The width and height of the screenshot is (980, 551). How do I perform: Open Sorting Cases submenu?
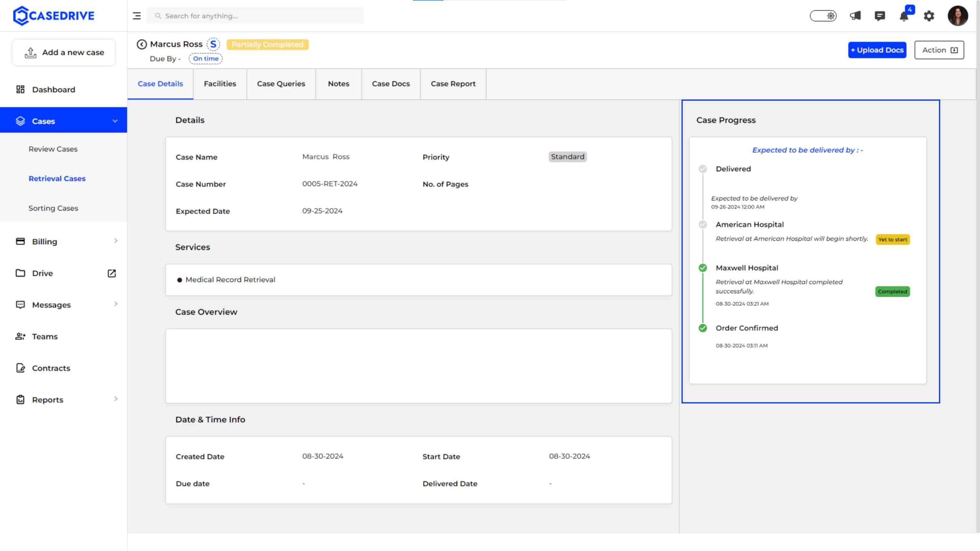[53, 208]
